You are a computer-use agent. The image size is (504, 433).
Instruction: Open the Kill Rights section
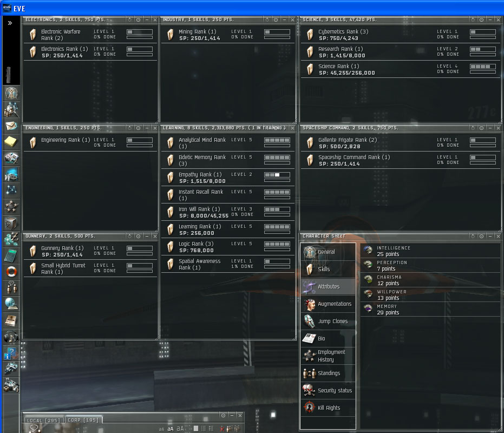(x=328, y=408)
